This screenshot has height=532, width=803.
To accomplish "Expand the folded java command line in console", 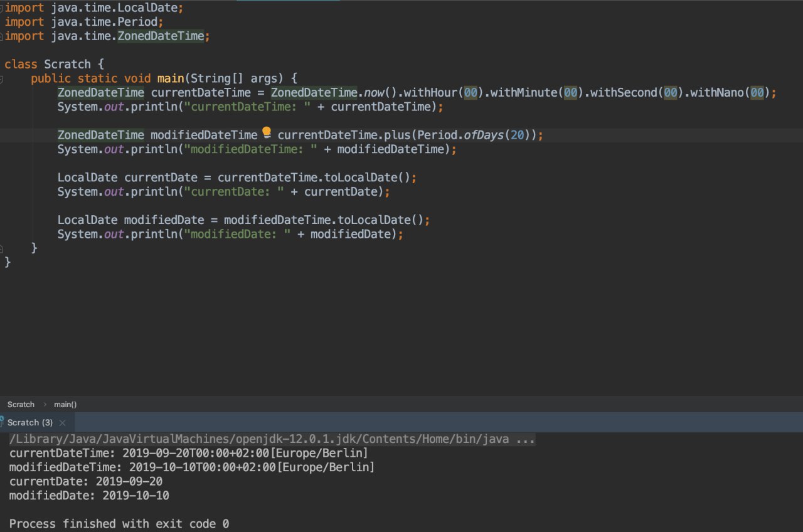I will pos(272,439).
